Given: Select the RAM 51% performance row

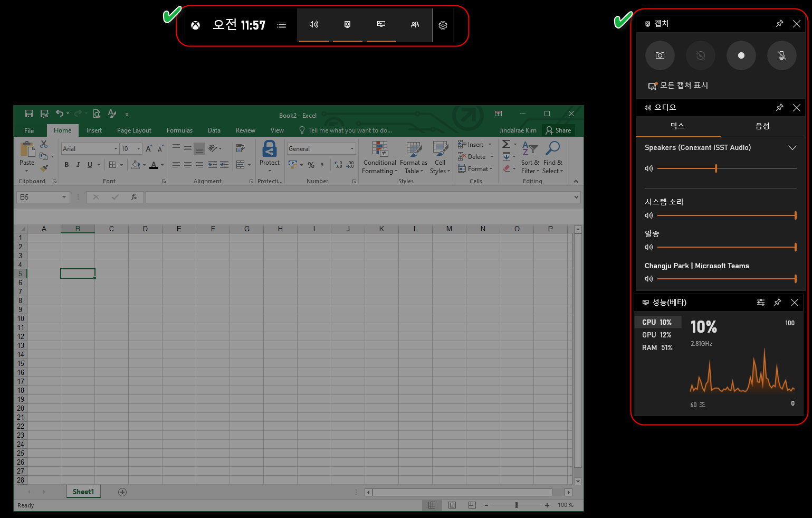Looking at the screenshot, I should pyautogui.click(x=657, y=347).
